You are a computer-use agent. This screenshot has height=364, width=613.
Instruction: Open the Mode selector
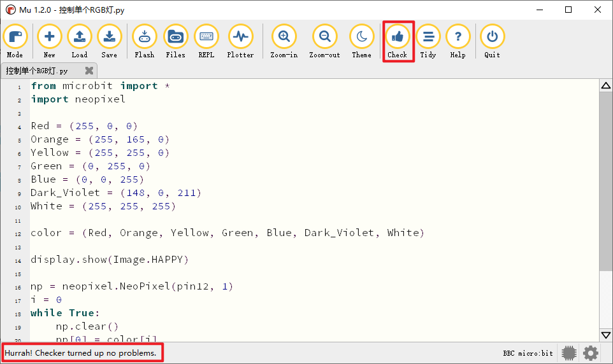pyautogui.click(x=15, y=41)
